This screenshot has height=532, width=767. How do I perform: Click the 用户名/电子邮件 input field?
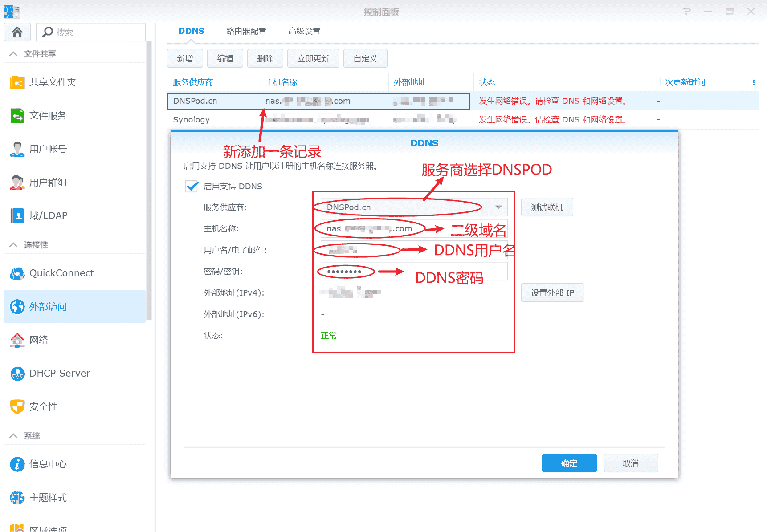414,250
